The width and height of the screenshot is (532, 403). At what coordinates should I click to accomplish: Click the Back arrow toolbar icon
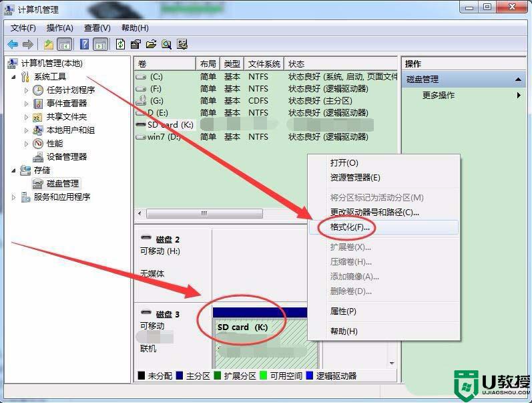[x=13, y=44]
